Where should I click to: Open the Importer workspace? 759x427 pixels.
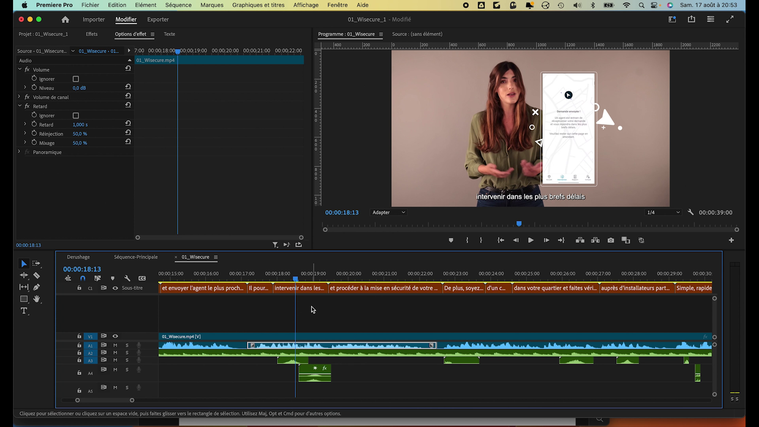click(93, 19)
